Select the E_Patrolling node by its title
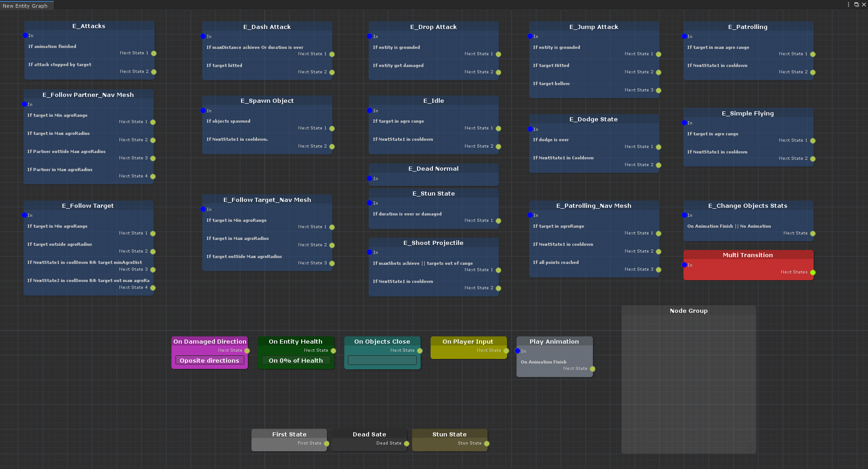This screenshot has height=469, width=868. [748, 27]
